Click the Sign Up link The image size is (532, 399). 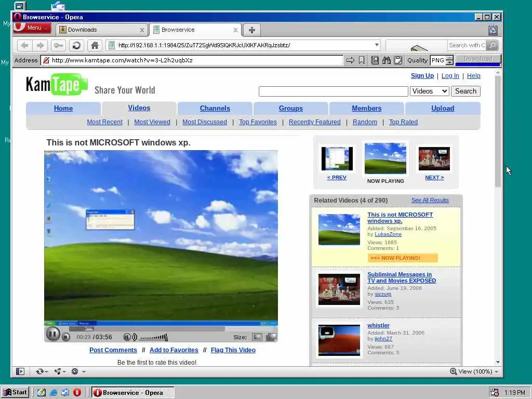pyautogui.click(x=422, y=76)
